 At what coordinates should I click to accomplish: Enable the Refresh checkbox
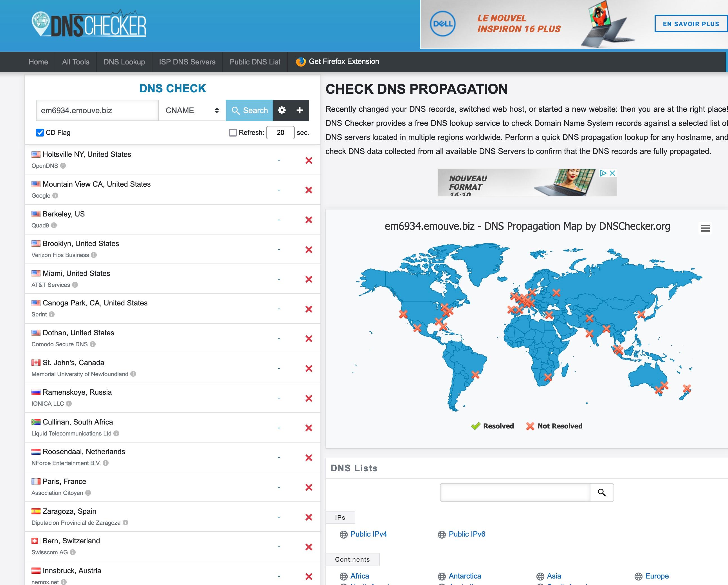233,133
